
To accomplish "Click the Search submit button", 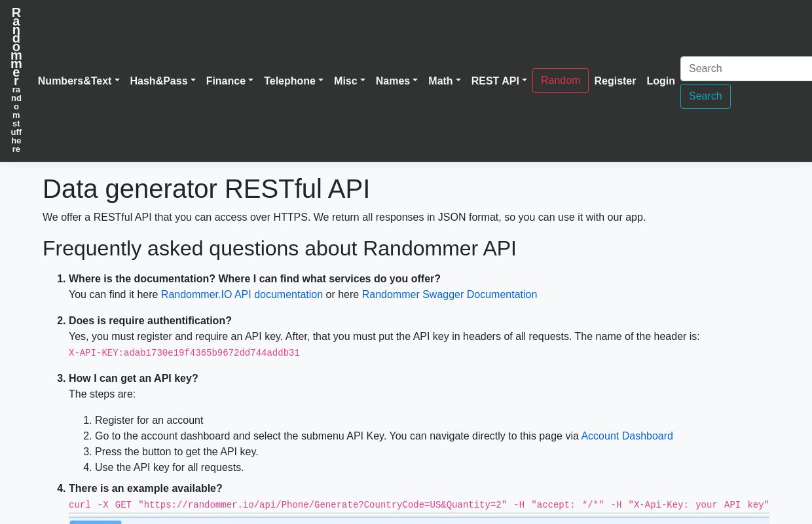I will [x=705, y=96].
